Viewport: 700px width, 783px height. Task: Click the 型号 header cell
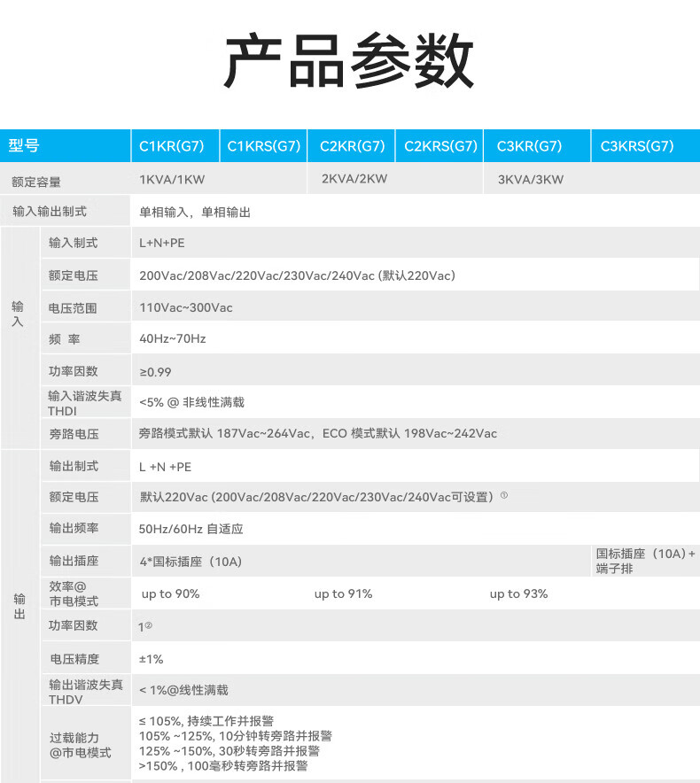25,147
